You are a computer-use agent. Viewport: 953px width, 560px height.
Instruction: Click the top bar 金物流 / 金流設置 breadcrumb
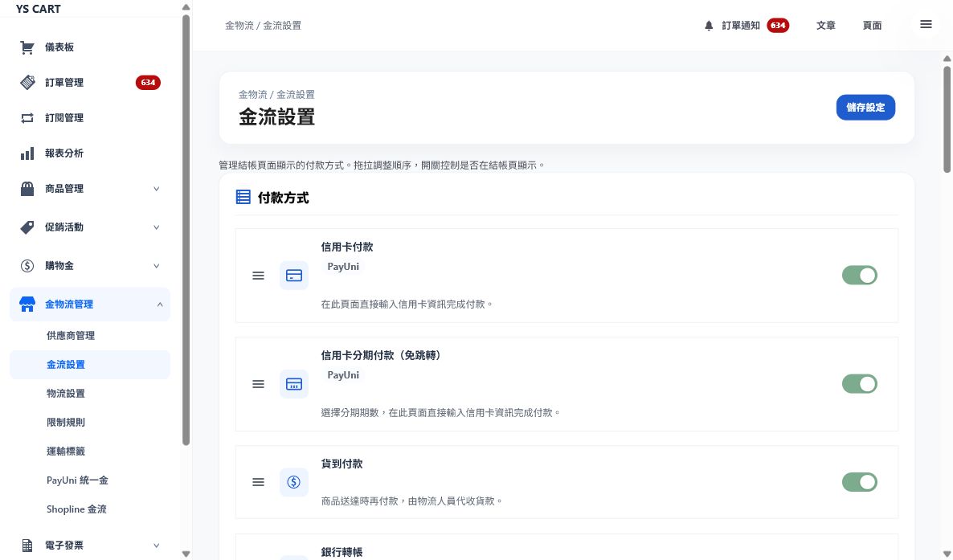click(264, 26)
